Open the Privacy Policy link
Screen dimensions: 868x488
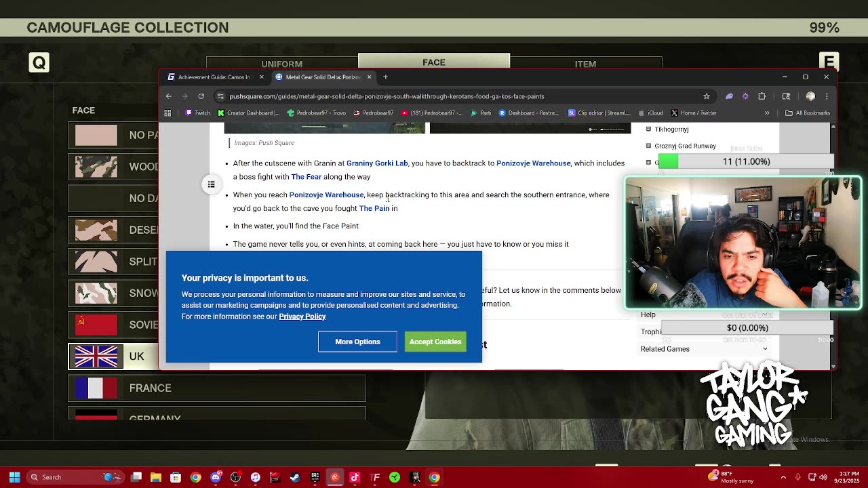pos(302,317)
